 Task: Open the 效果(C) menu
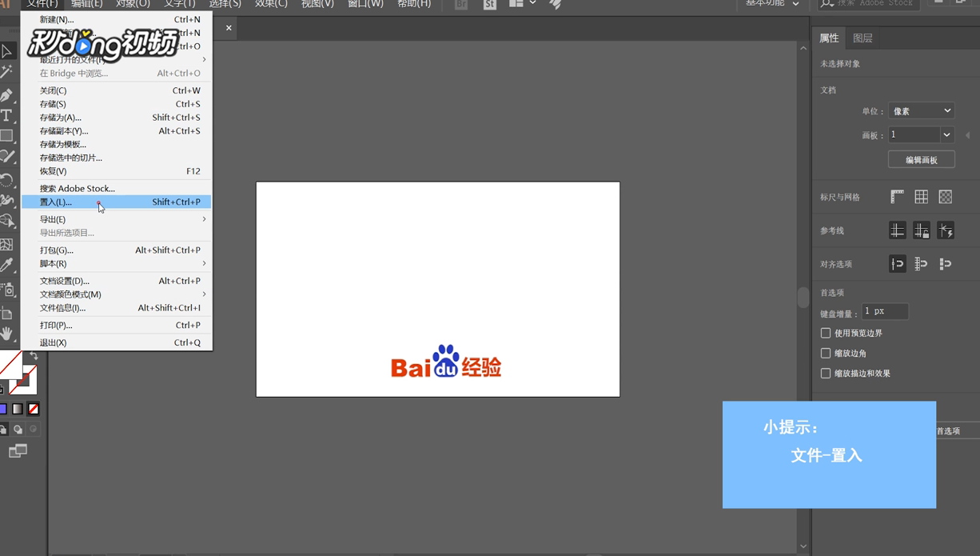point(271,4)
